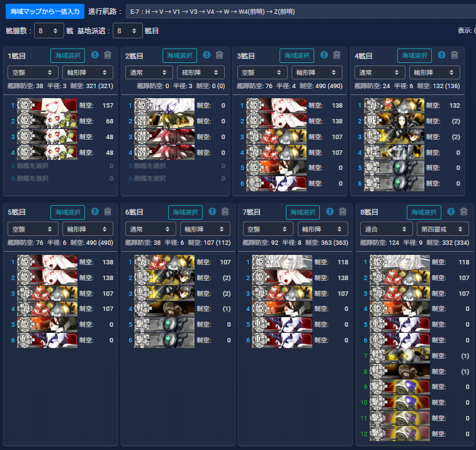Open 空襲 battle type dropdown in 7戦目
The height and width of the screenshot is (450, 476).
[x=268, y=229]
